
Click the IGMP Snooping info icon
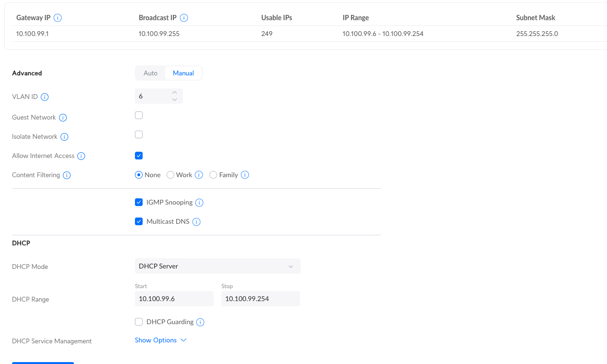pyautogui.click(x=199, y=203)
